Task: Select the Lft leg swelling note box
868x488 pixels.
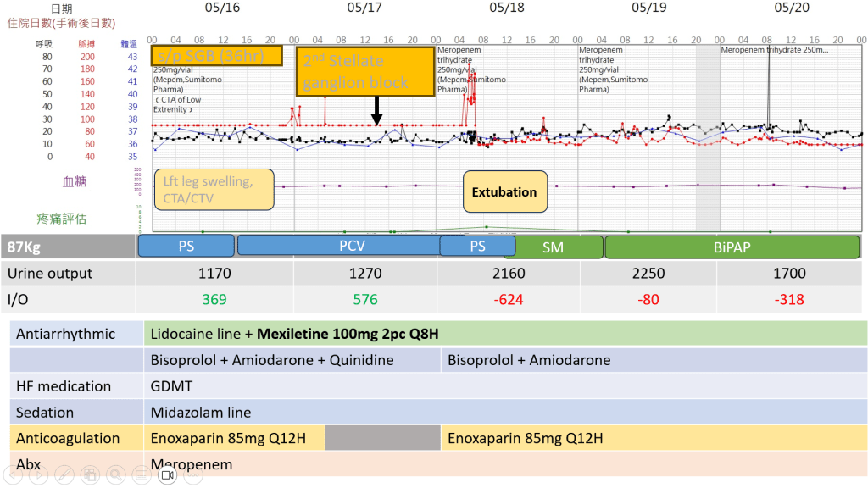Action: tap(214, 190)
